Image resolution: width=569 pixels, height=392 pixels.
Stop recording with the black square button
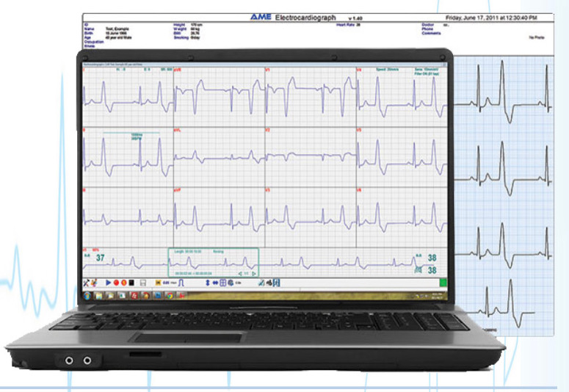pyautogui.click(x=131, y=283)
